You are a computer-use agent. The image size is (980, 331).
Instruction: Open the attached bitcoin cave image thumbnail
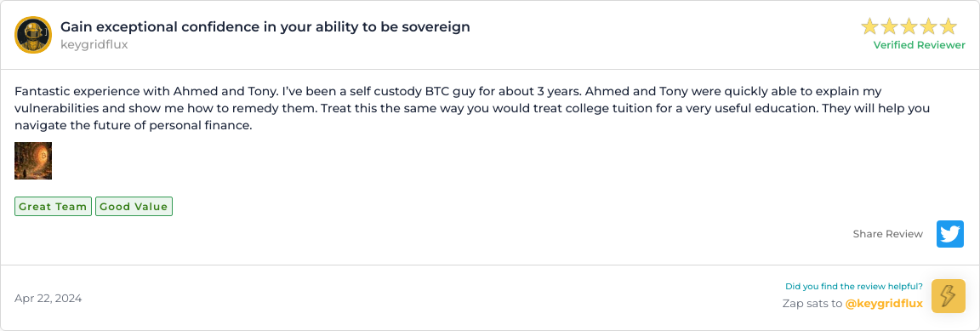coord(33,161)
